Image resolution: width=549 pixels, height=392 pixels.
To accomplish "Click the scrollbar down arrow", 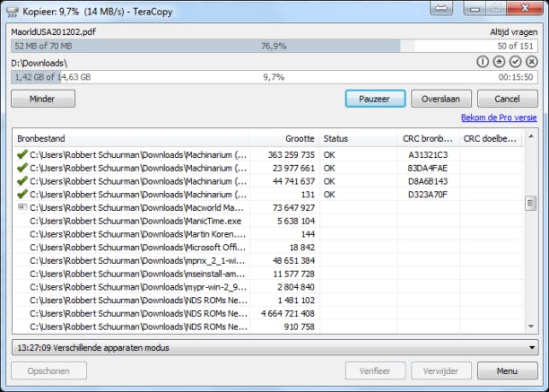I will [x=531, y=327].
